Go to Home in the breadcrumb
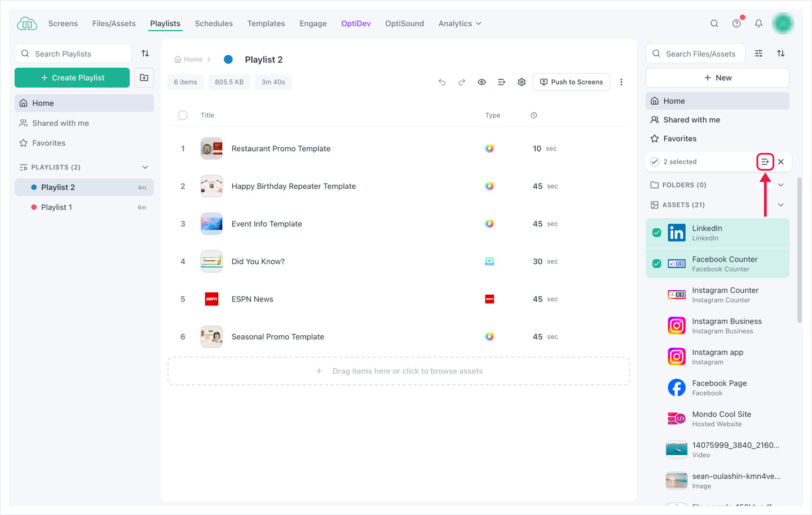Image resolution: width=812 pixels, height=515 pixels. pyautogui.click(x=189, y=59)
